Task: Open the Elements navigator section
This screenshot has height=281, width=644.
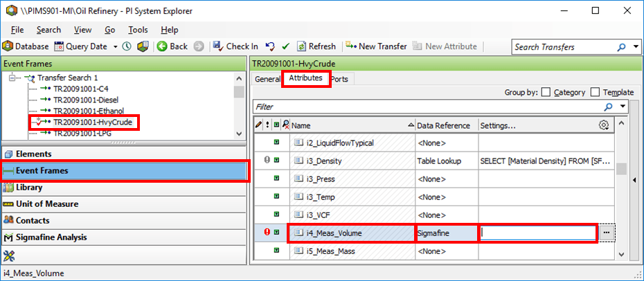Action: click(124, 154)
